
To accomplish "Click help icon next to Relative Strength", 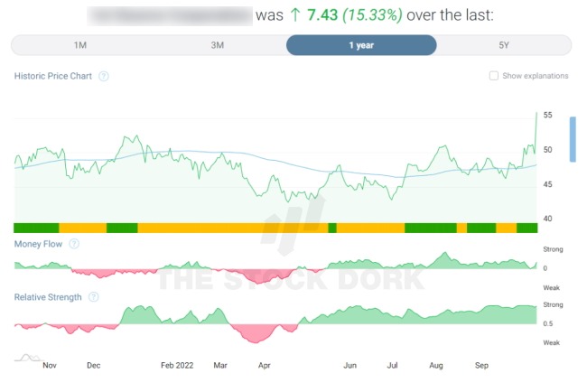I will [x=94, y=296].
